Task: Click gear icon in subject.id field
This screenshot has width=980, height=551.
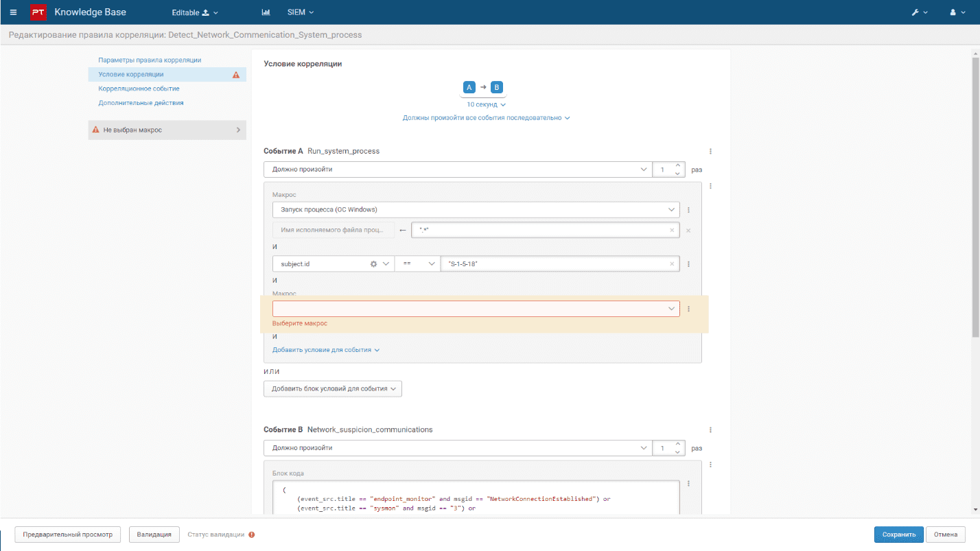Action: [x=373, y=263]
